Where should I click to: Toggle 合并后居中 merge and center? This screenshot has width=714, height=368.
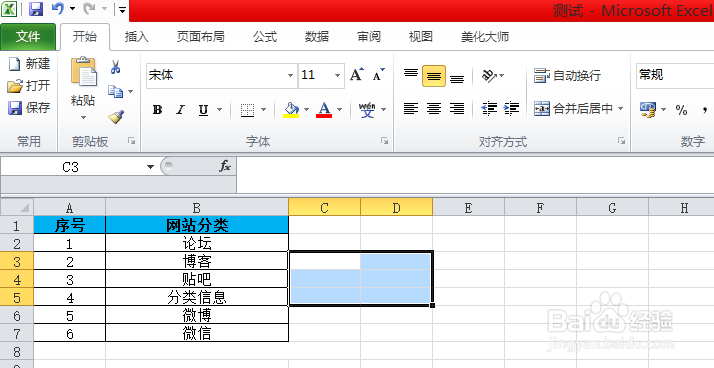pos(573,109)
